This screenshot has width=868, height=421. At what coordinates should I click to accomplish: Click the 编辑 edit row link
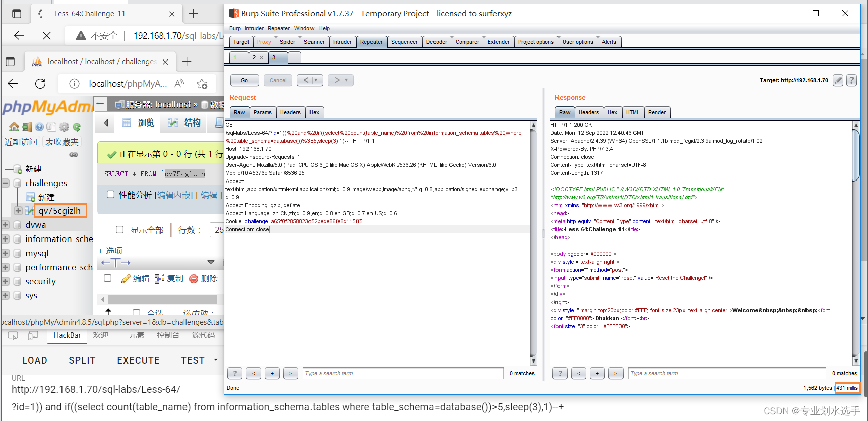click(x=135, y=278)
